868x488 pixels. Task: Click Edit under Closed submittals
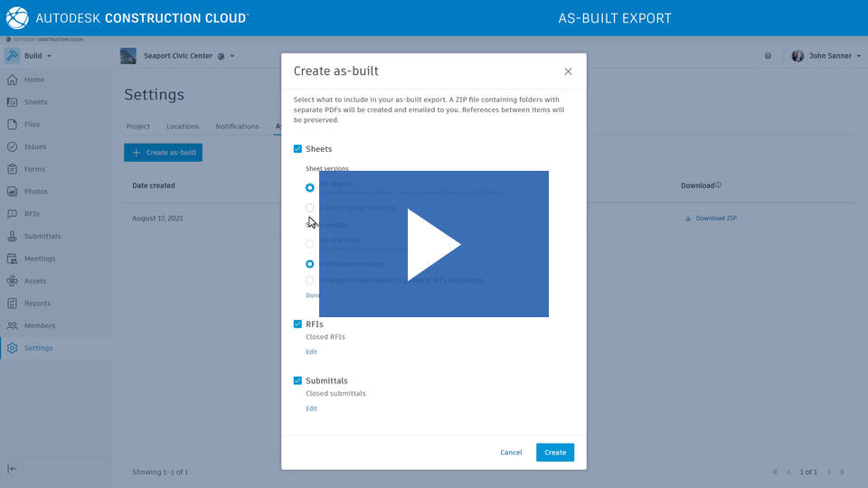click(x=312, y=408)
